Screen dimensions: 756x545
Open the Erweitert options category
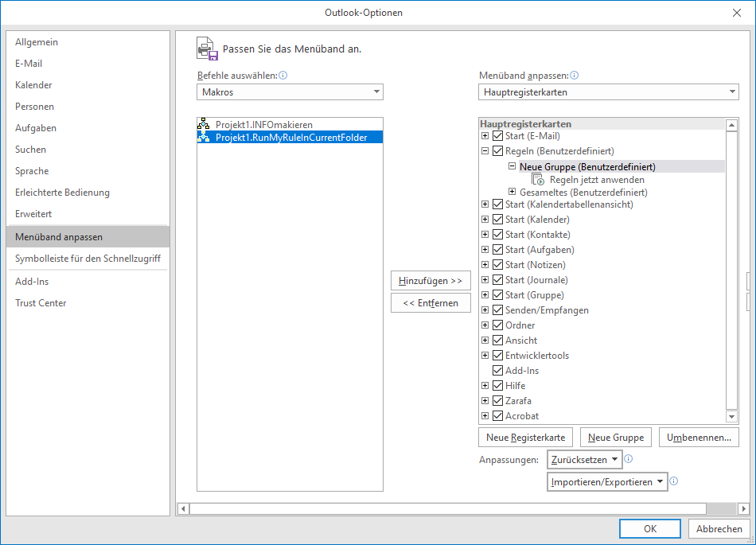point(88,214)
